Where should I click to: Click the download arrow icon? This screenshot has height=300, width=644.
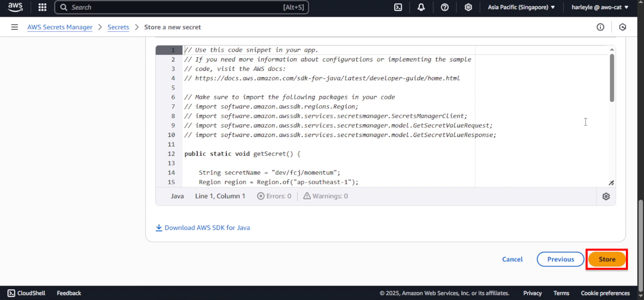[x=159, y=228]
